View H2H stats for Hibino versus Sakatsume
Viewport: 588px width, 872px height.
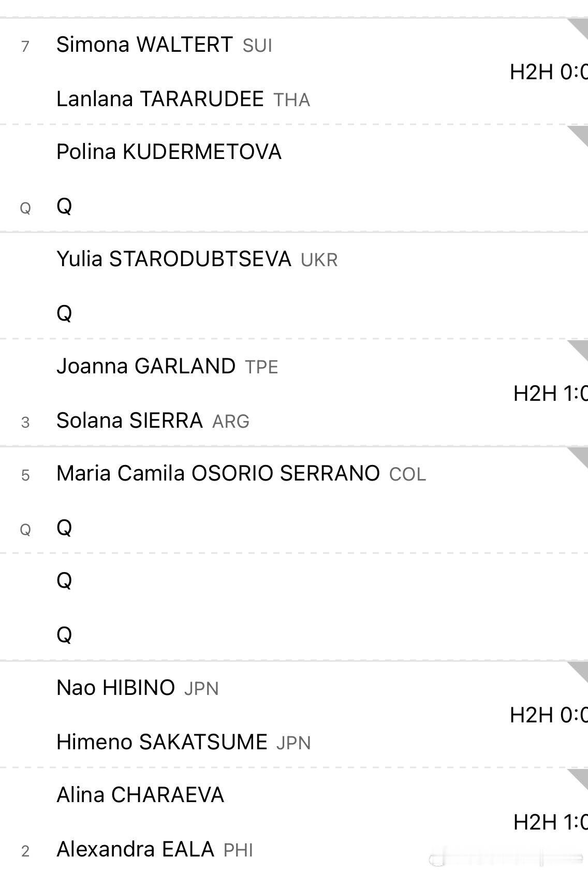coord(549,715)
